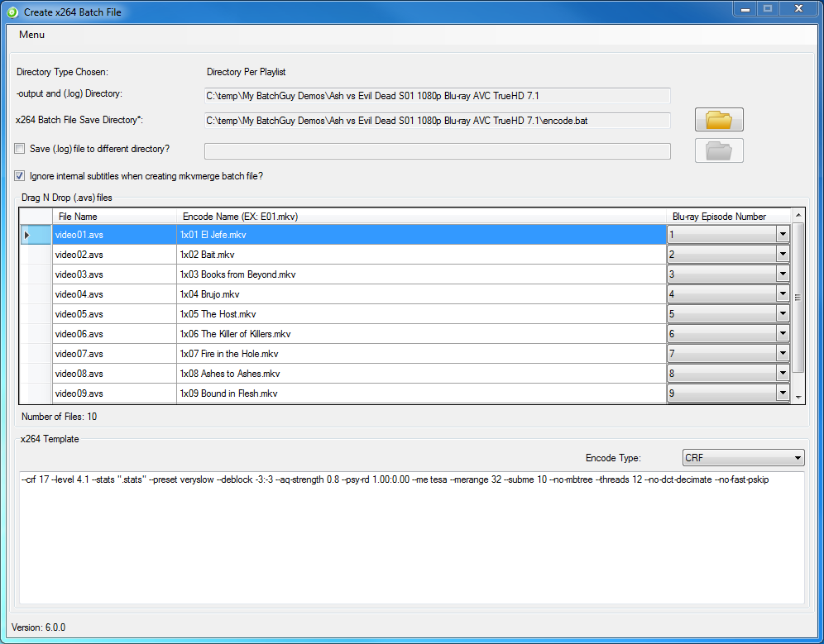Screen dimensions: 824x644
Task: Click '1x09 Bound in Flesh.mkv' cell
Action: pos(421,394)
